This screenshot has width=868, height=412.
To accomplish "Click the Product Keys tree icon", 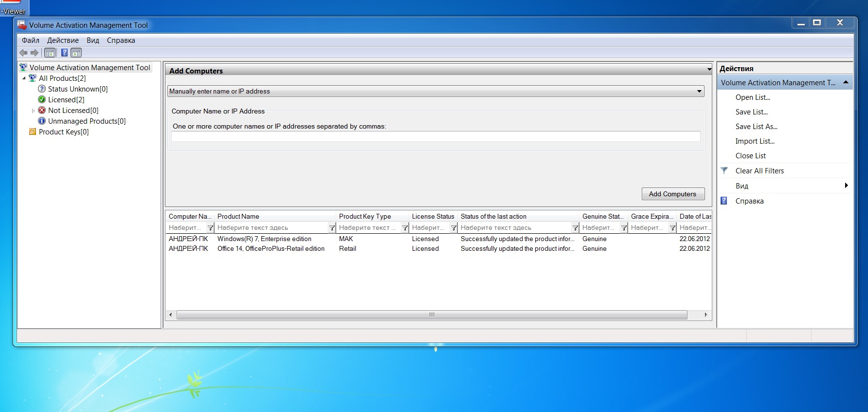I will 33,131.
